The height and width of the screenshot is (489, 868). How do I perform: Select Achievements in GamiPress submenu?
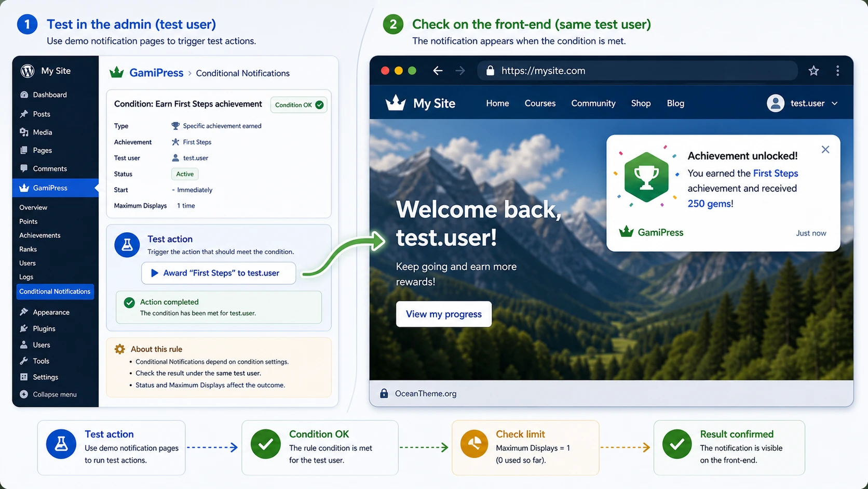click(x=40, y=235)
